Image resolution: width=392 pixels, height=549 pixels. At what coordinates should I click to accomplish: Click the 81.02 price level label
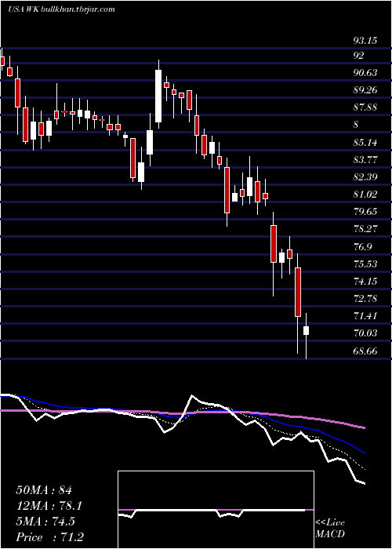pos(365,194)
